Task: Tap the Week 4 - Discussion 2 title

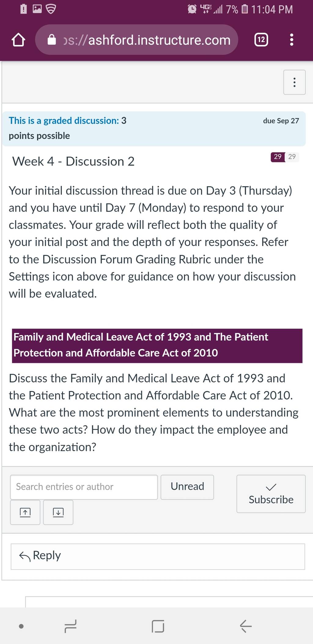Action: pos(73,162)
